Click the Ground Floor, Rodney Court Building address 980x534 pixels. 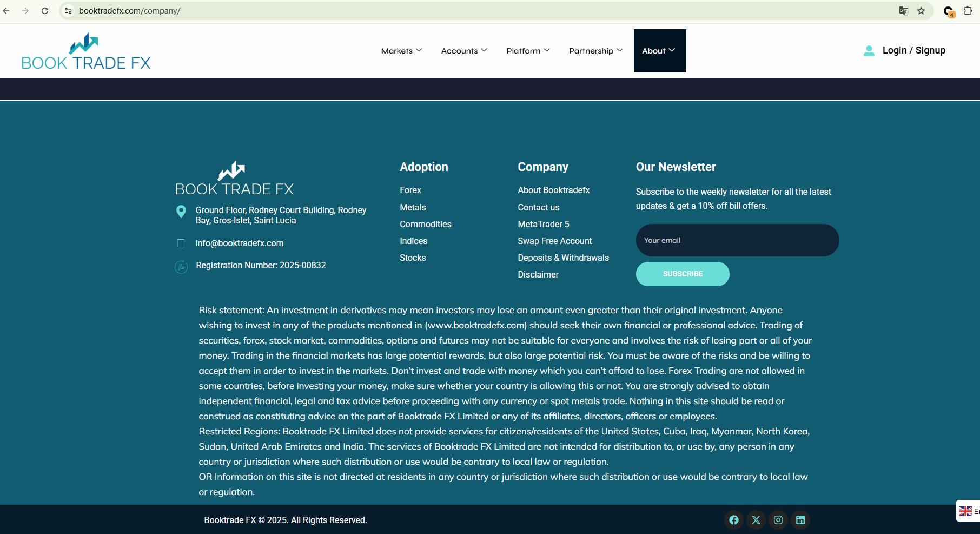click(281, 215)
